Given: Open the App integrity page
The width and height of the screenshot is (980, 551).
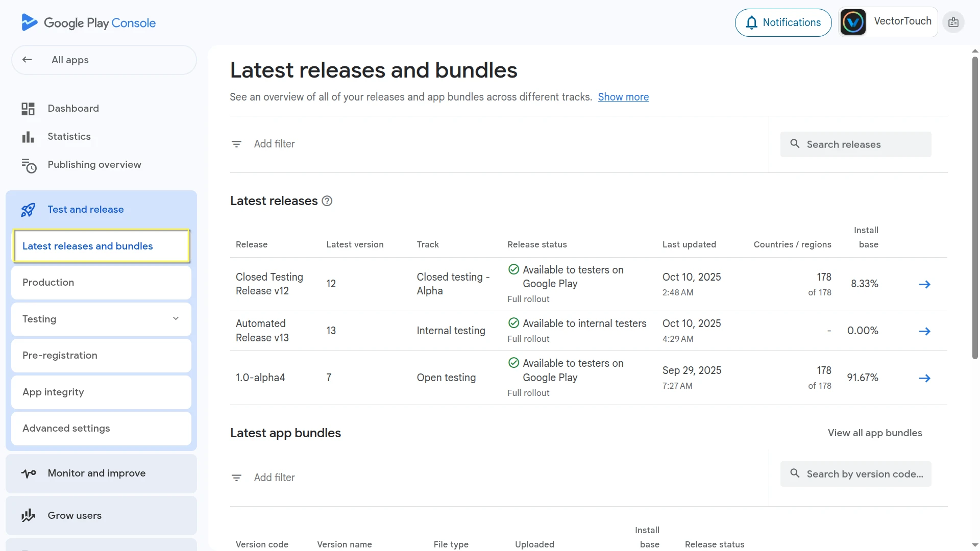Looking at the screenshot, I should tap(53, 392).
